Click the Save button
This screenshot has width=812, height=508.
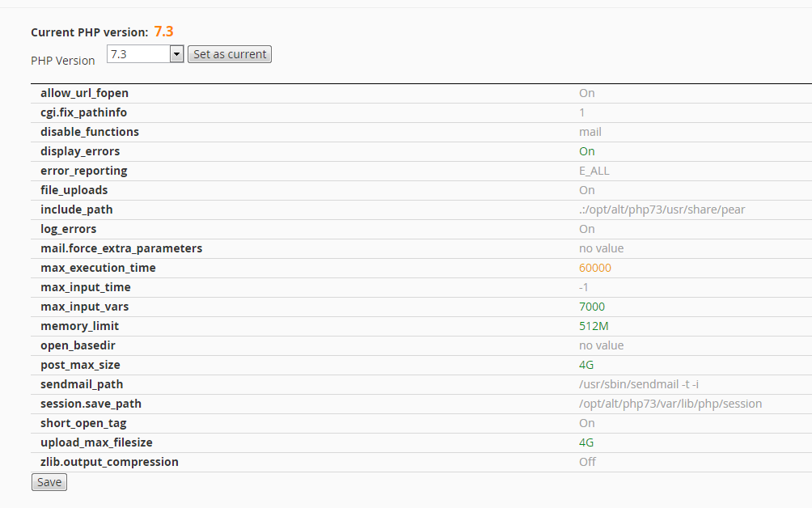[49, 481]
